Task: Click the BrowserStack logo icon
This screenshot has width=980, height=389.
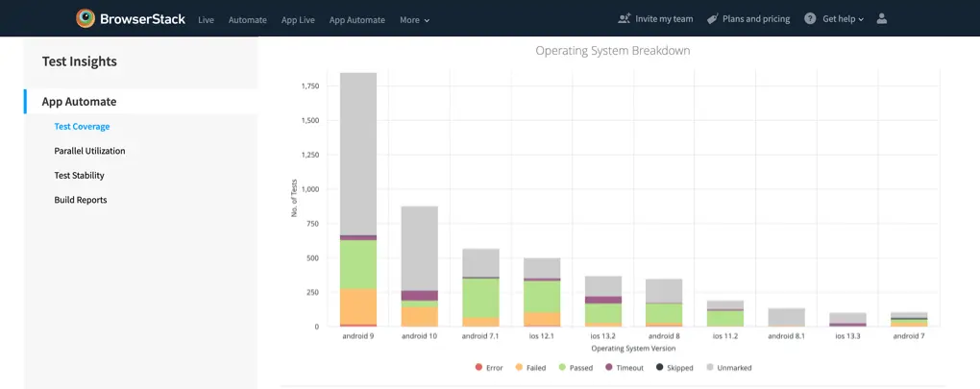Action: [86, 19]
